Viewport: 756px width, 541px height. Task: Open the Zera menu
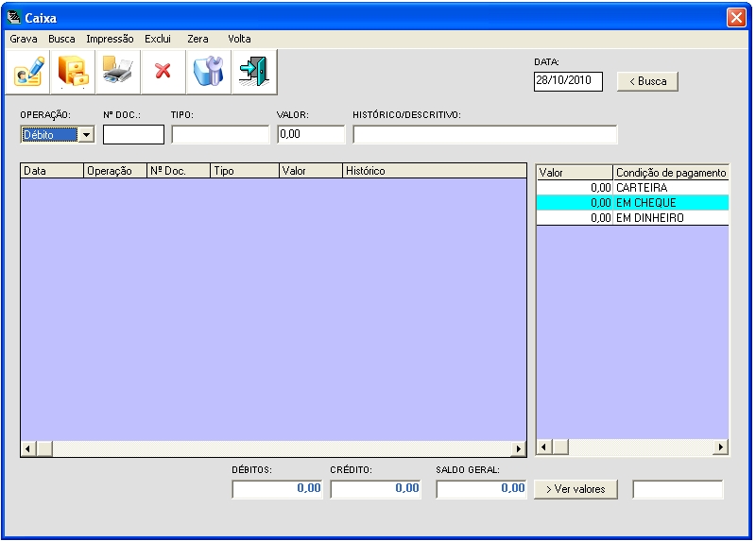click(x=198, y=39)
